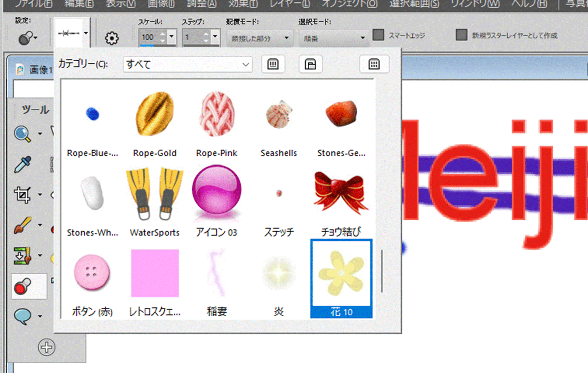Screen dimensions: 588x373
Task: Open the 調整 menu
Action: [202, 4]
